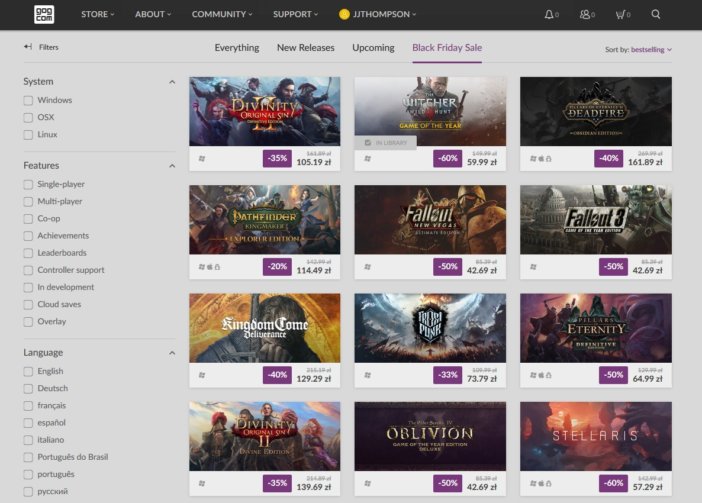702x503 pixels.
Task: Click the Filters label
Action: [49, 47]
